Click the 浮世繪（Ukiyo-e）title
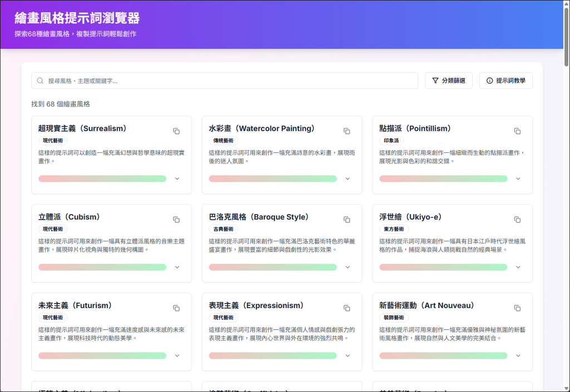570x392 pixels. [410, 217]
